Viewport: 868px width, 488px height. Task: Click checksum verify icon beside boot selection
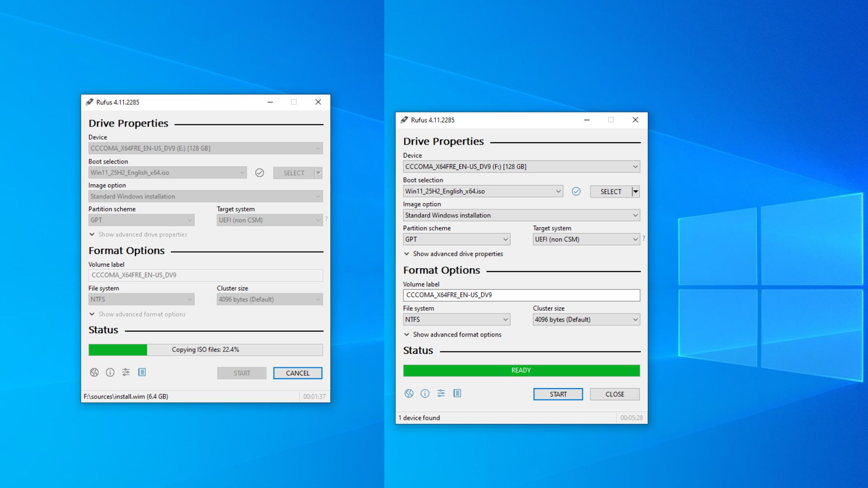[x=576, y=191]
